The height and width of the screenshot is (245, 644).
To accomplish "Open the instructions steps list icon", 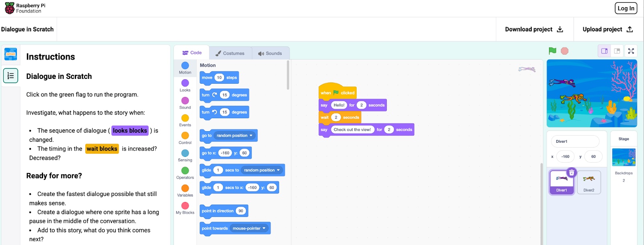I will pyautogui.click(x=10, y=76).
